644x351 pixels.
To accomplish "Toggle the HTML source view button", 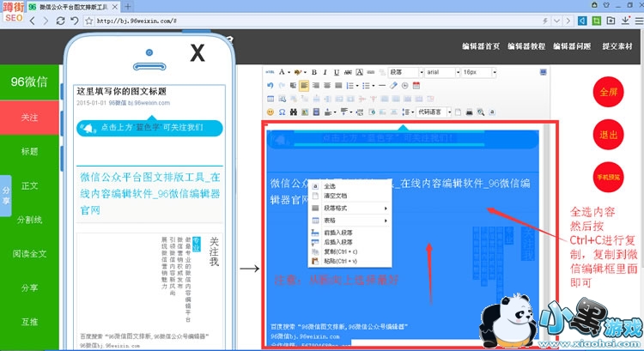I will [270, 72].
